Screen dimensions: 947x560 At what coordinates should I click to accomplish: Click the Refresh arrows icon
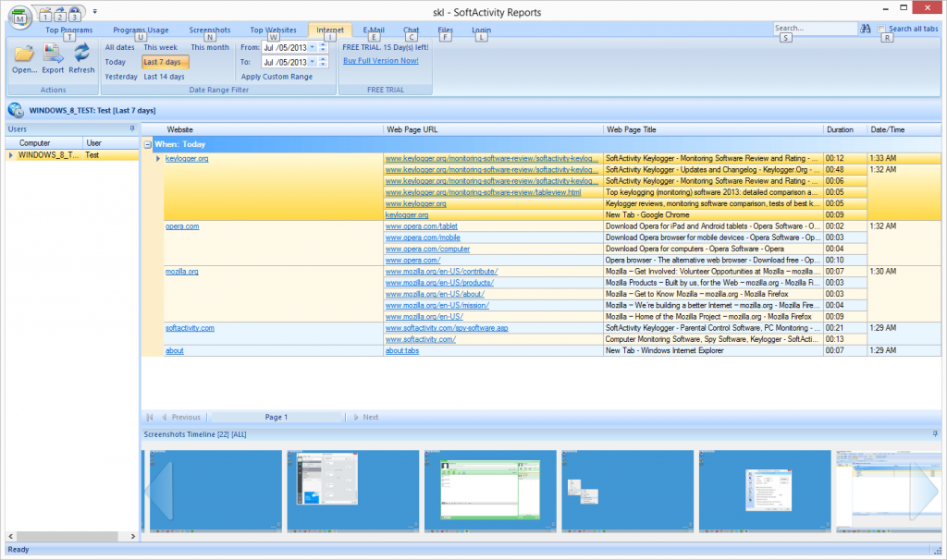(x=81, y=54)
